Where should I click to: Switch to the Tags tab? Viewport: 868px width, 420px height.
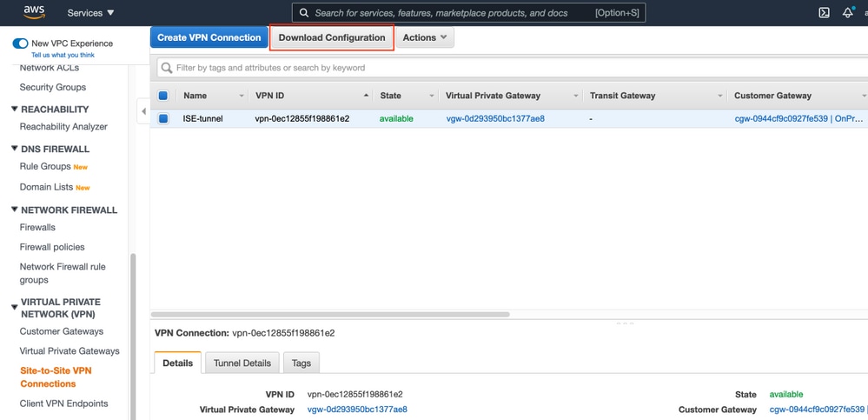click(x=301, y=363)
